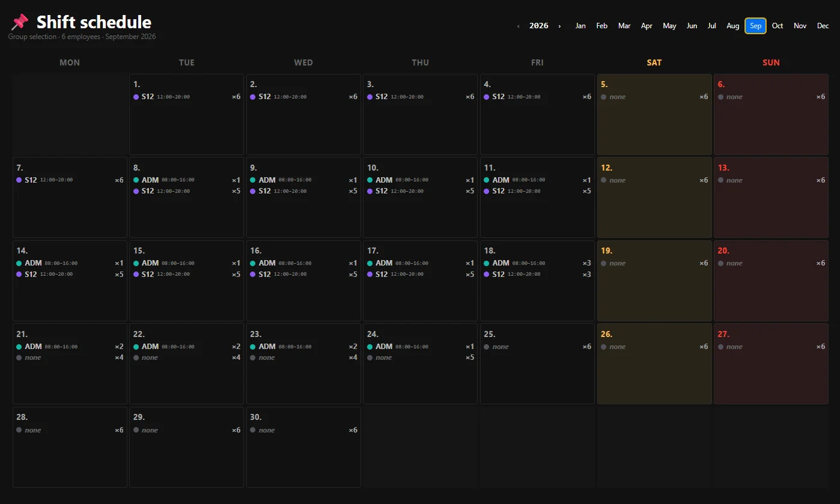Select the S12 shift on day 10

(x=420, y=191)
